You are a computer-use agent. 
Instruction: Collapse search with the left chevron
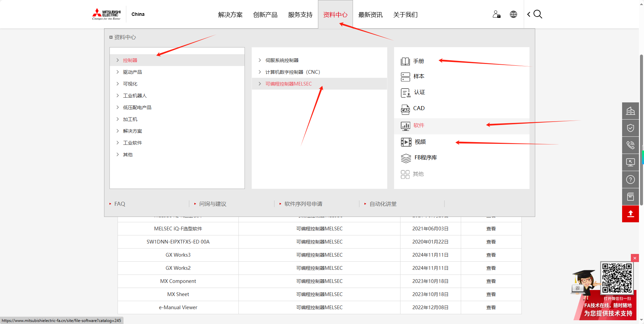tap(529, 14)
